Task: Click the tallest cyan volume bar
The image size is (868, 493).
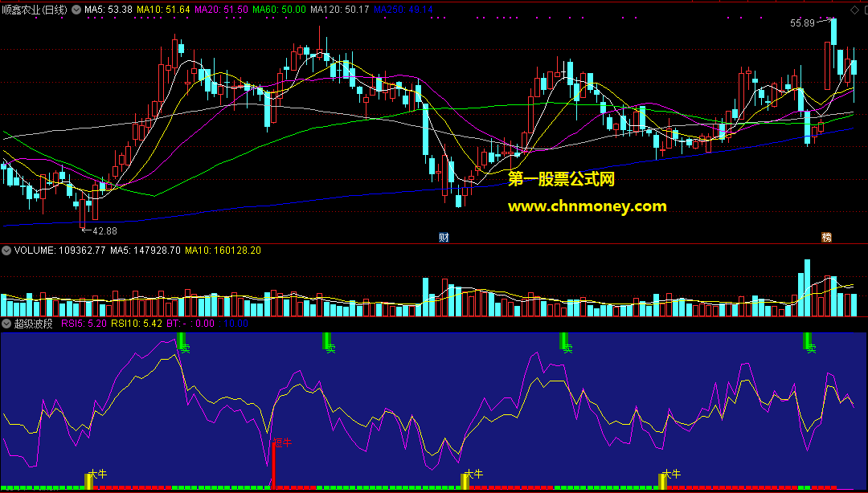Action: coord(807,287)
